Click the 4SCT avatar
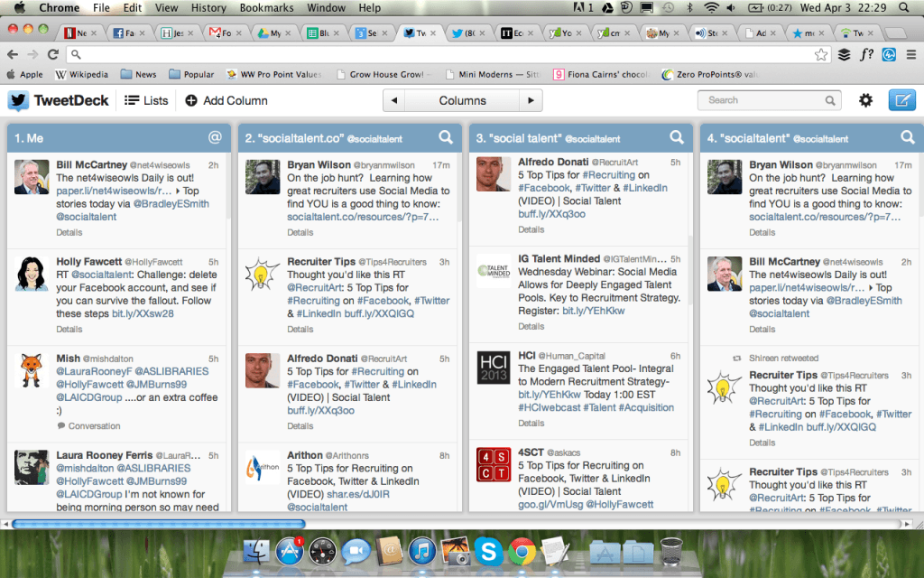The height and width of the screenshot is (578, 924). pyautogui.click(x=494, y=464)
